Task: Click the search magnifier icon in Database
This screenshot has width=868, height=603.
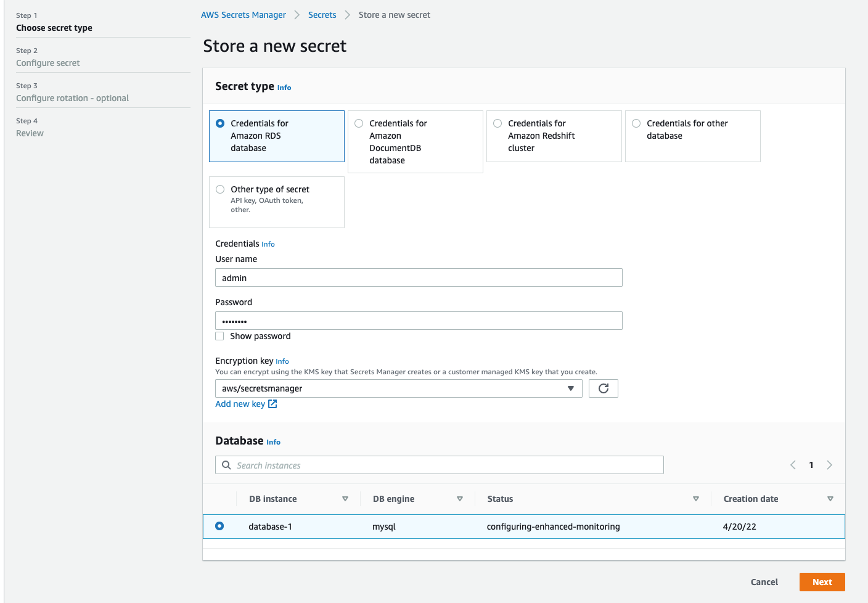Action: click(226, 466)
